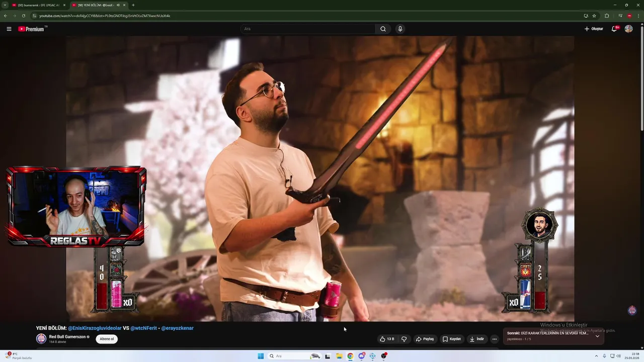Start voice search with the microphone

pos(400,29)
